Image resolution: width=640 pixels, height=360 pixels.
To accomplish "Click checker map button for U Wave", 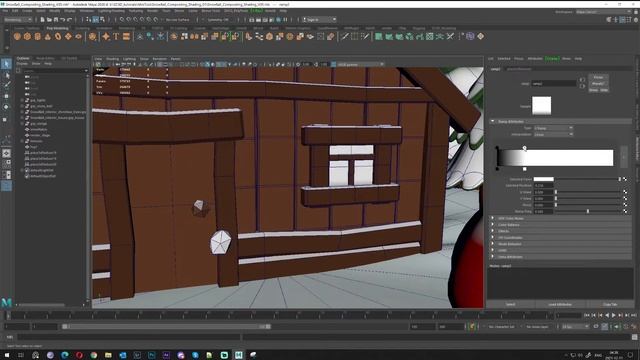I will (x=625, y=192).
